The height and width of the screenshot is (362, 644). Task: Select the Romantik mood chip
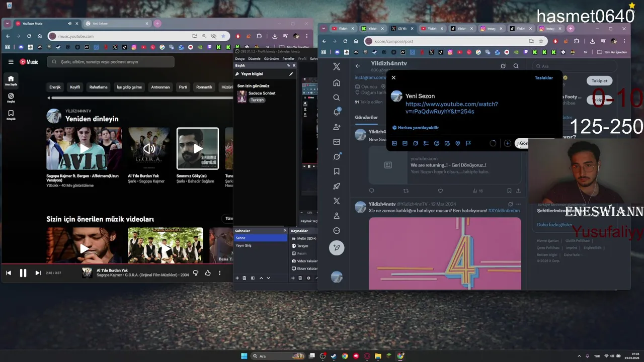point(204,87)
